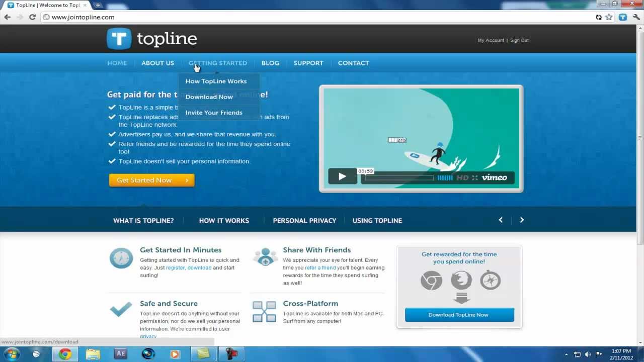Show next slide with right arrow
The height and width of the screenshot is (362, 644).
click(522, 220)
